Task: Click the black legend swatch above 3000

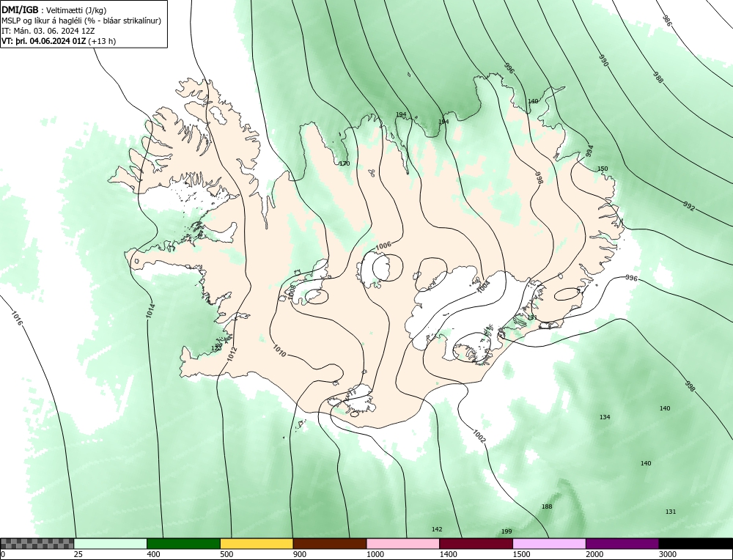Action: [696, 543]
